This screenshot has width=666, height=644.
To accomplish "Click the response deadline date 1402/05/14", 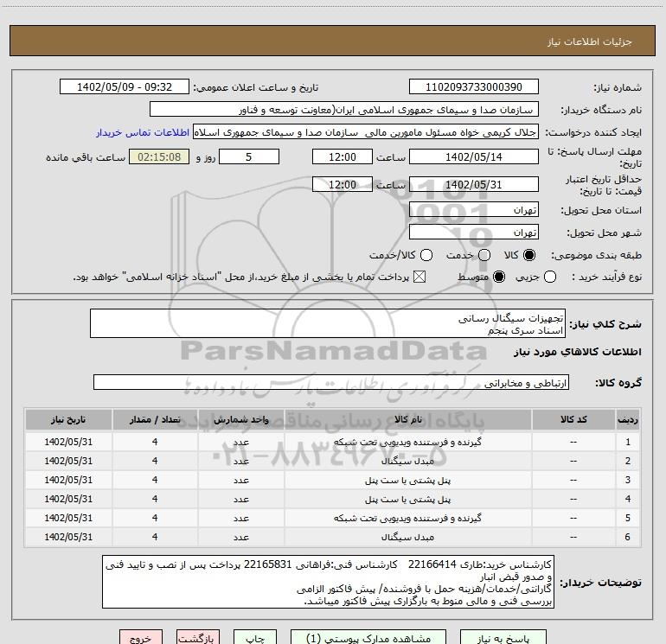I will point(474,156).
